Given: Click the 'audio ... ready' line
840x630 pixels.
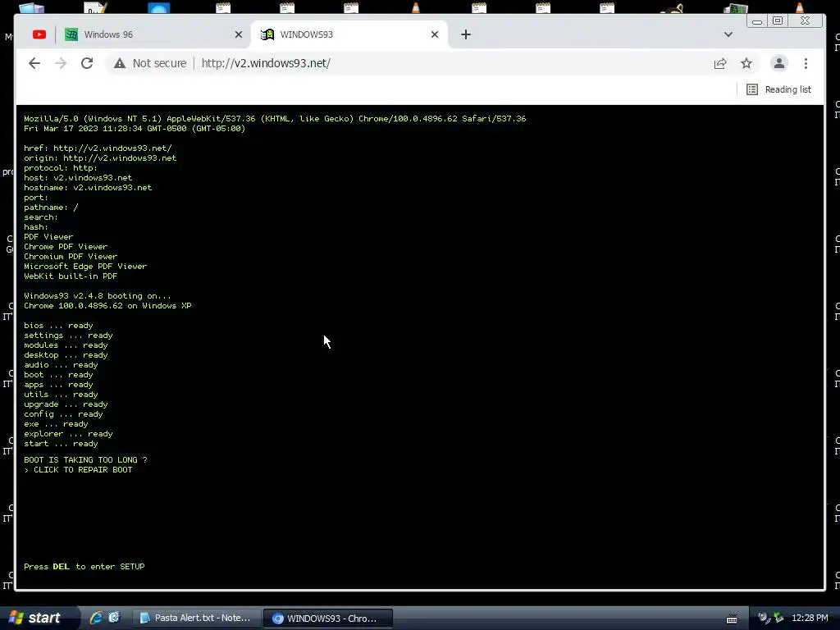Looking at the screenshot, I should [61, 365].
